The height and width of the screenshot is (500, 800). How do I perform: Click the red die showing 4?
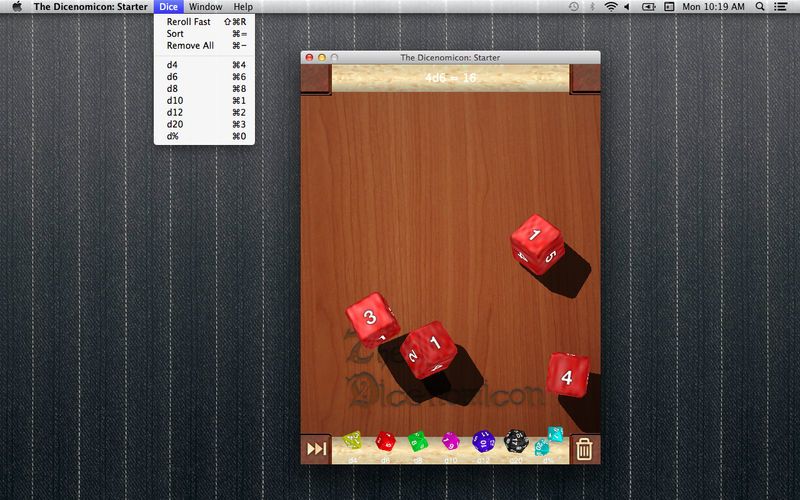pyautogui.click(x=568, y=375)
